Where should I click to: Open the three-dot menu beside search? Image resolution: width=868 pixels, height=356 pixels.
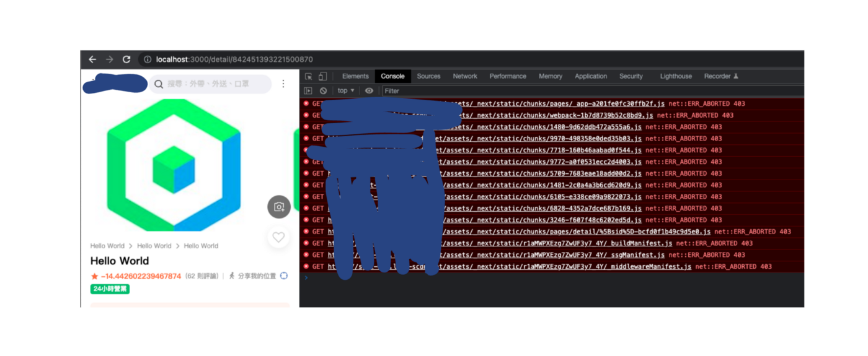283,84
